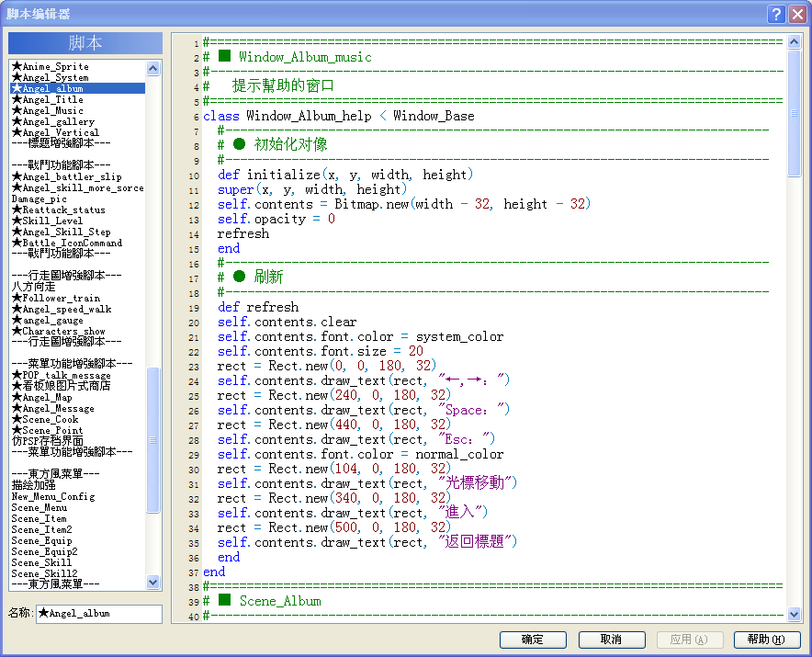Select the ★Angel_Title script

[x=78, y=99]
